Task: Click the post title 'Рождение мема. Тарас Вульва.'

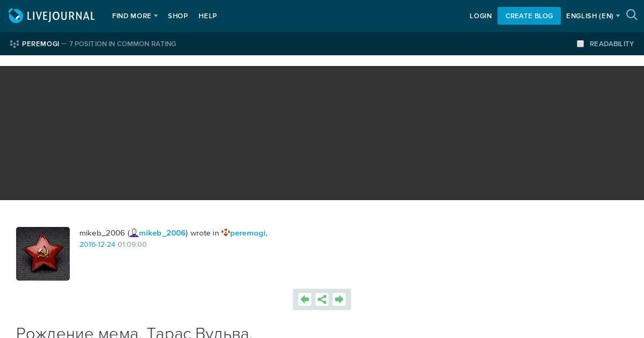Action: click(134, 333)
